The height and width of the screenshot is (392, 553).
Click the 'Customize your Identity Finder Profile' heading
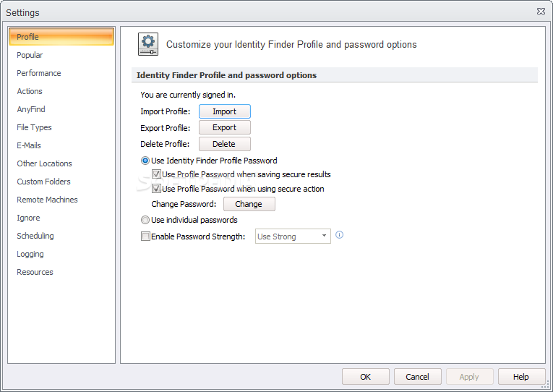291,44
